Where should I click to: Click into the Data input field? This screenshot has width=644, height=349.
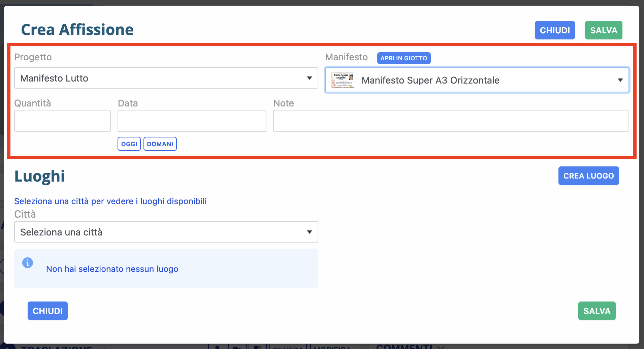(x=192, y=121)
